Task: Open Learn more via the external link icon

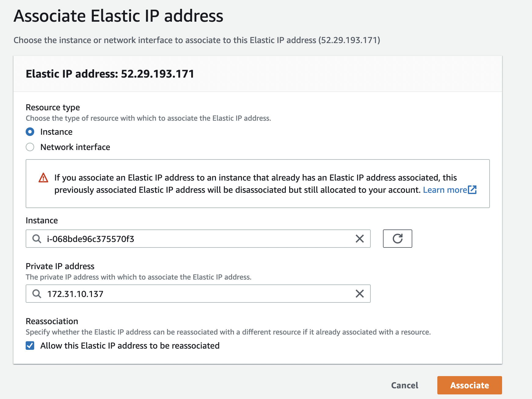Action: 472,190
